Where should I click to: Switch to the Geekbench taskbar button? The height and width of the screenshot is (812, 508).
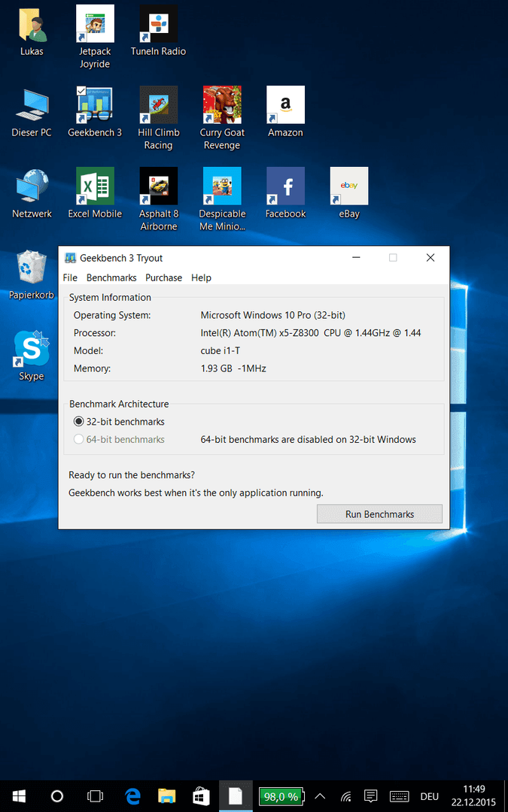[x=236, y=796]
